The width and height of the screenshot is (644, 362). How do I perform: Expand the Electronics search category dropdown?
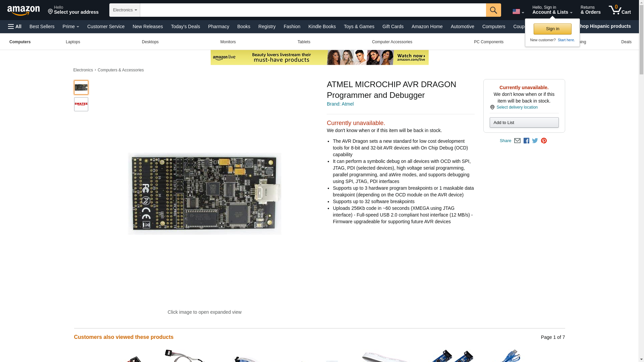[x=124, y=10]
